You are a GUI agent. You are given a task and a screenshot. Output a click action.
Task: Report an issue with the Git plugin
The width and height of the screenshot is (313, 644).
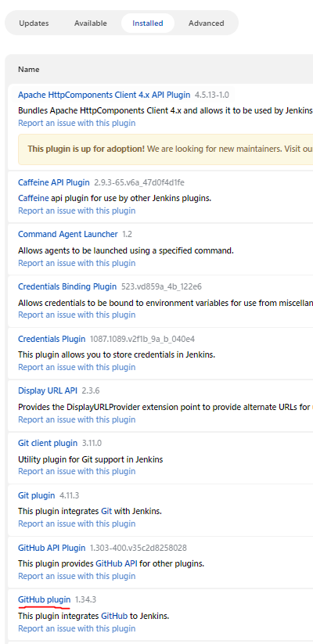[77, 523]
